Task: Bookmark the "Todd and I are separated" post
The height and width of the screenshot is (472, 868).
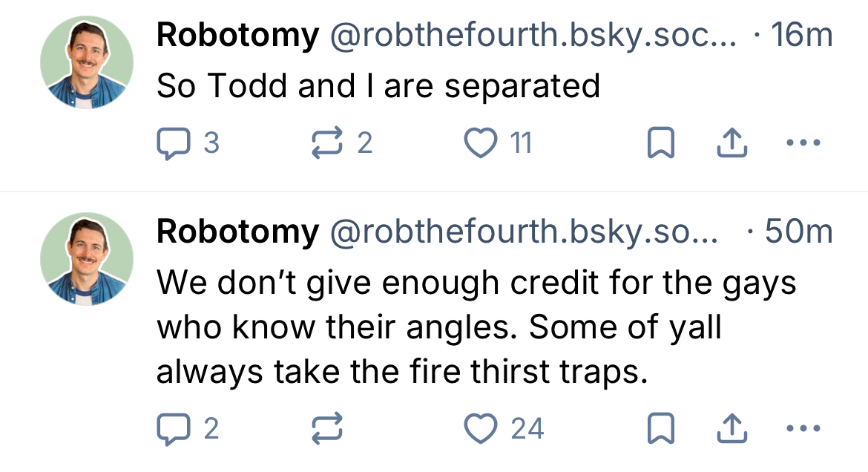Action: [x=660, y=143]
